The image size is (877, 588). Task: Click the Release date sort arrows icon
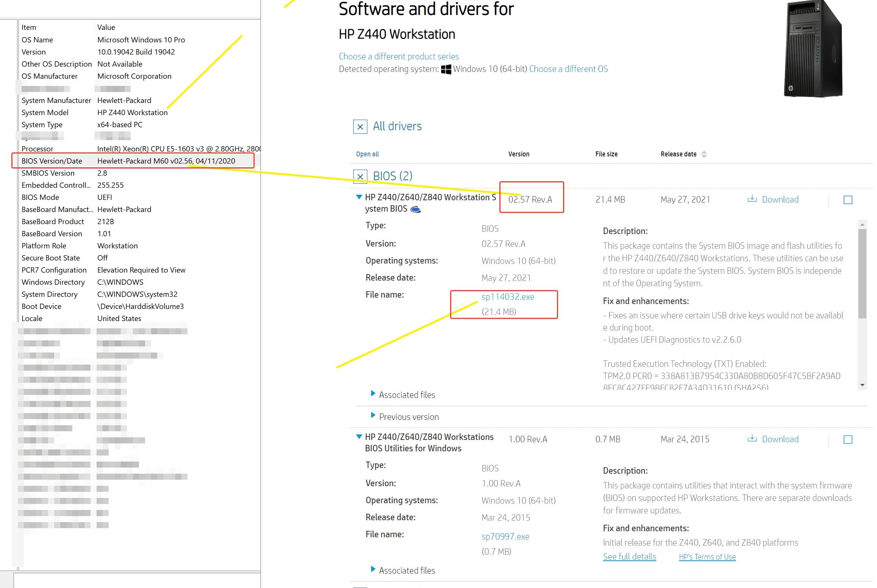[704, 154]
